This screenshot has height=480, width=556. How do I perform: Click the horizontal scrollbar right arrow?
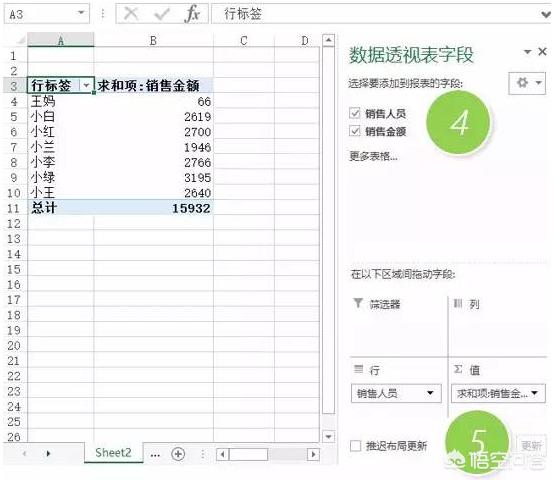pyautogui.click(x=313, y=454)
